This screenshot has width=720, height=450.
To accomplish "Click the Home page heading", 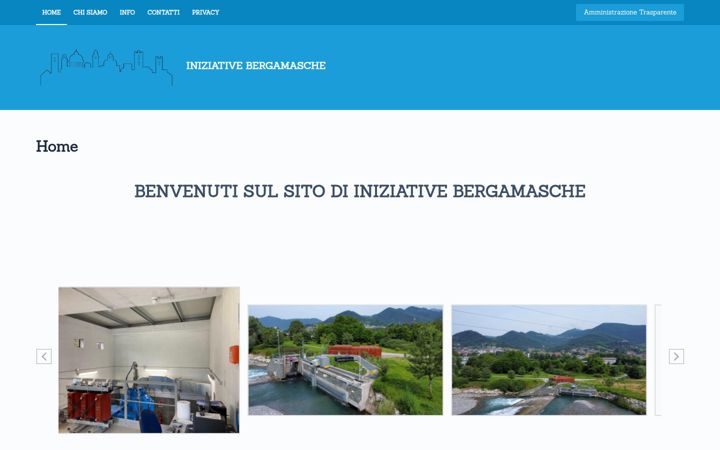I will pyautogui.click(x=57, y=146).
